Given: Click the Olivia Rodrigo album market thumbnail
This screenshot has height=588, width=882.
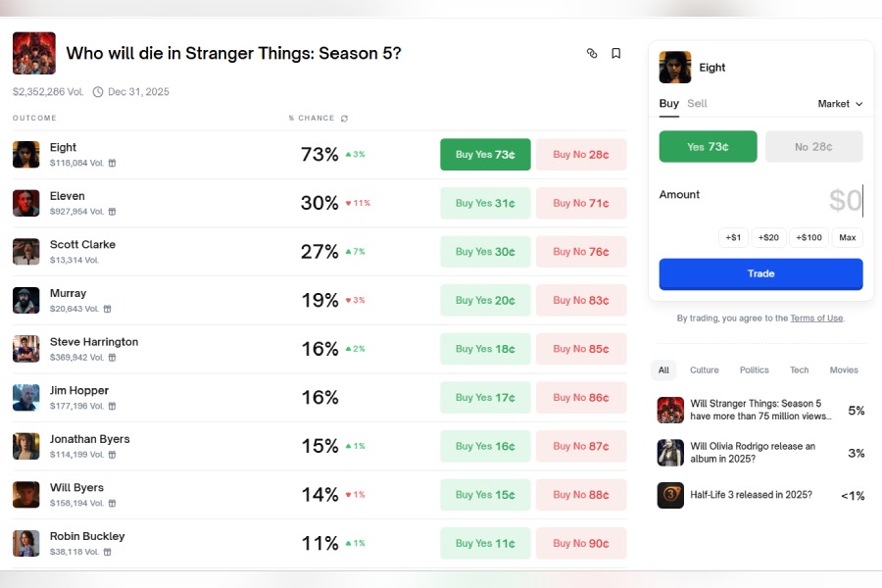Looking at the screenshot, I should click(x=670, y=453).
